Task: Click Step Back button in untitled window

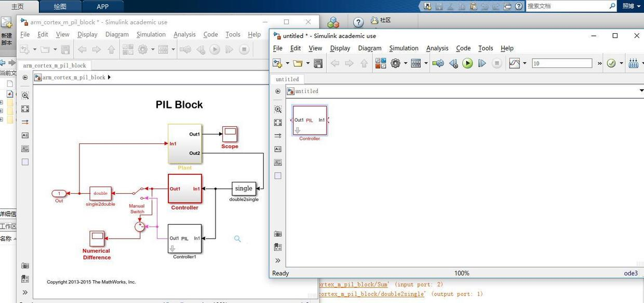Action: (x=453, y=63)
